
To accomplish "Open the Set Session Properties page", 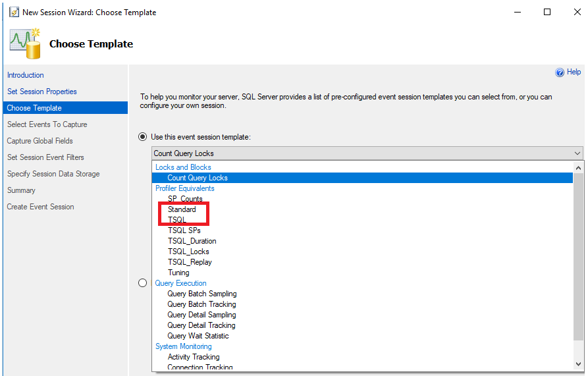I will (x=42, y=92).
